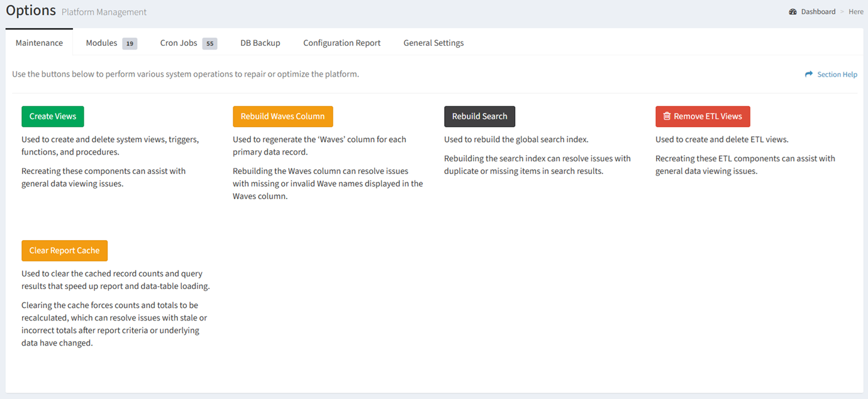Switch to the Modules tab
868x399 pixels.
(x=111, y=43)
